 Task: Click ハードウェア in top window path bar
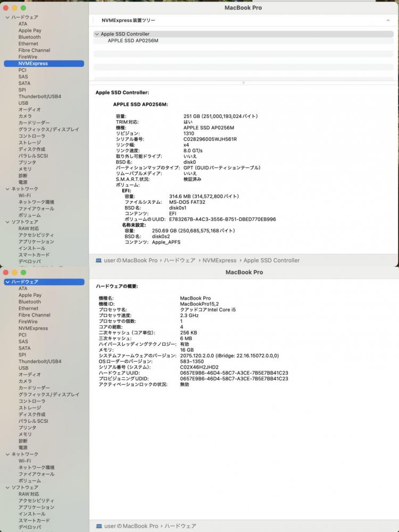pos(179,261)
